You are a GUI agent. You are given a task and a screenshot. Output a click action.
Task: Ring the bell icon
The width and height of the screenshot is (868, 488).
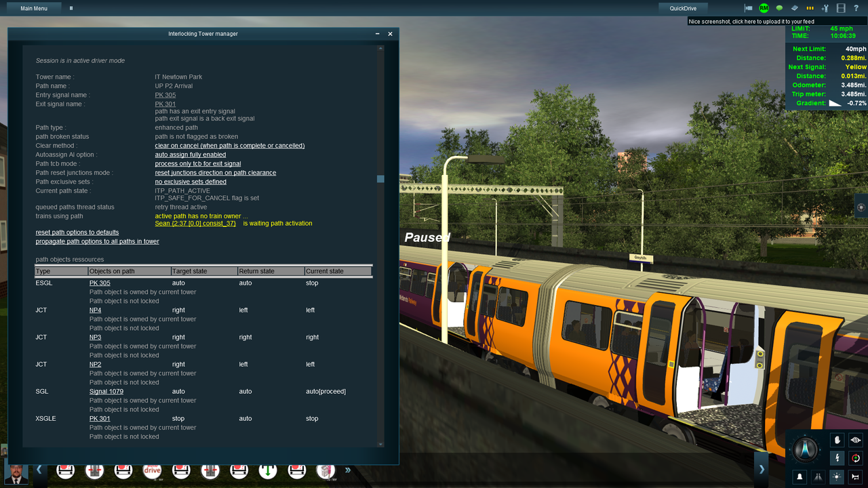800,476
